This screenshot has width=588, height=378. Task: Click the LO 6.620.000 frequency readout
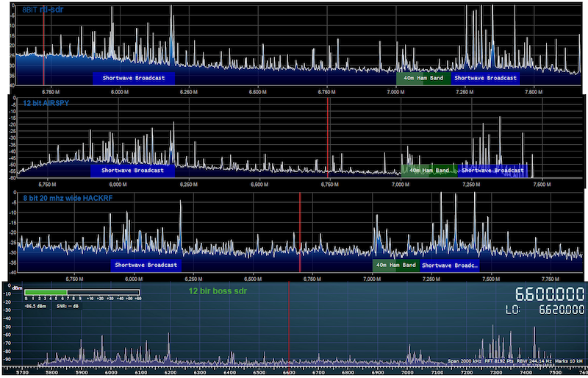coord(545,310)
